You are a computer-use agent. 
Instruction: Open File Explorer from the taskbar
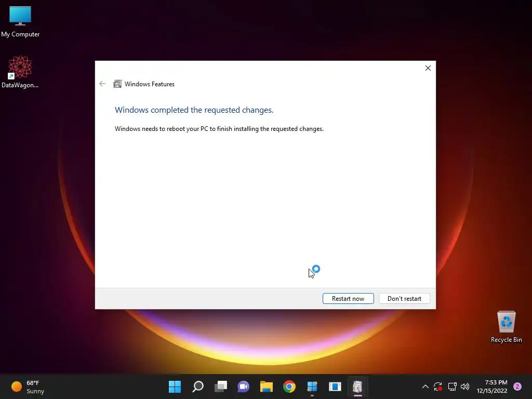click(x=267, y=387)
